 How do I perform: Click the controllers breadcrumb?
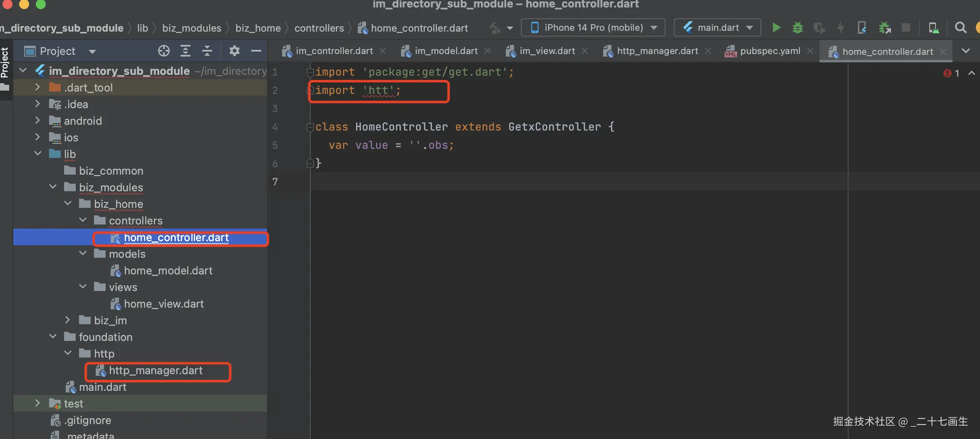tap(319, 28)
